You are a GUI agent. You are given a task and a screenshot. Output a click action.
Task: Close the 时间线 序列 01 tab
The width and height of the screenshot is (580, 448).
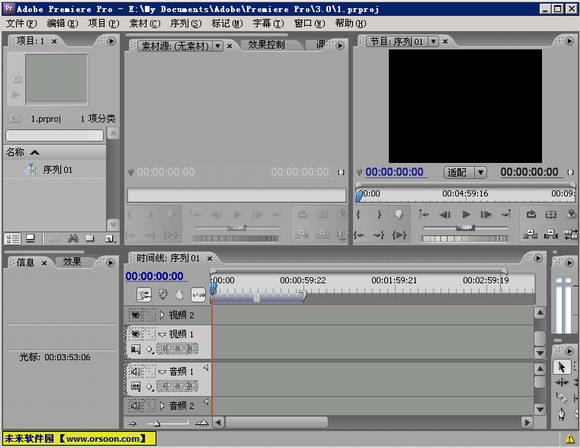(210, 258)
